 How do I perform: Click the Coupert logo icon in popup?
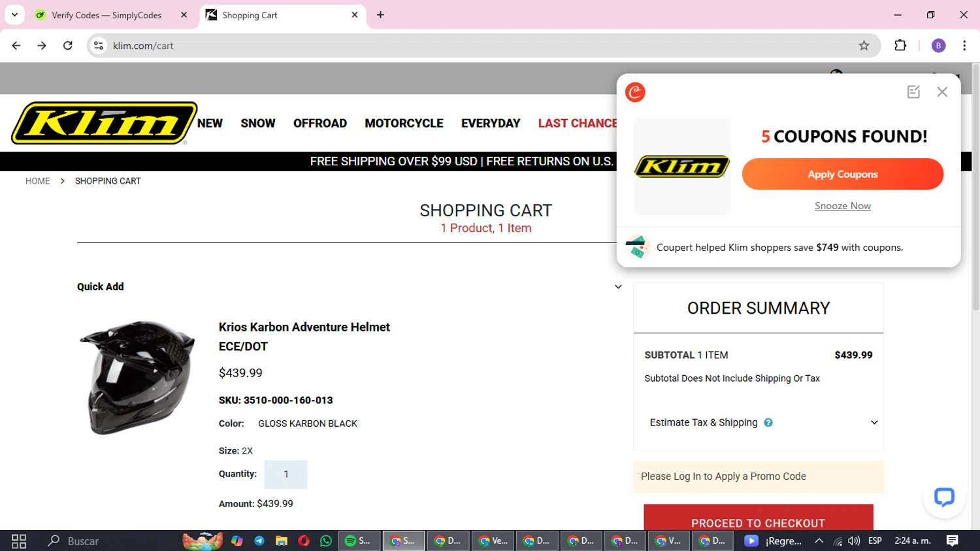pyautogui.click(x=635, y=92)
